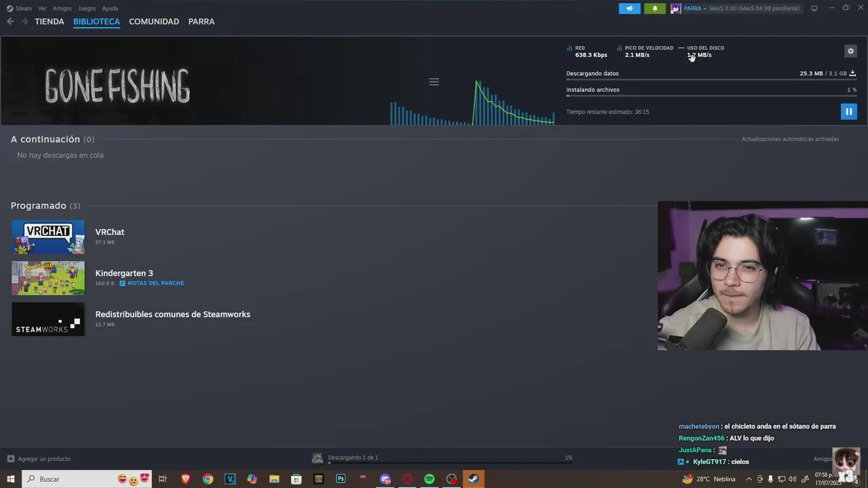This screenshot has width=868, height=488.
Task: Open the Juegos menu
Action: [x=87, y=8]
